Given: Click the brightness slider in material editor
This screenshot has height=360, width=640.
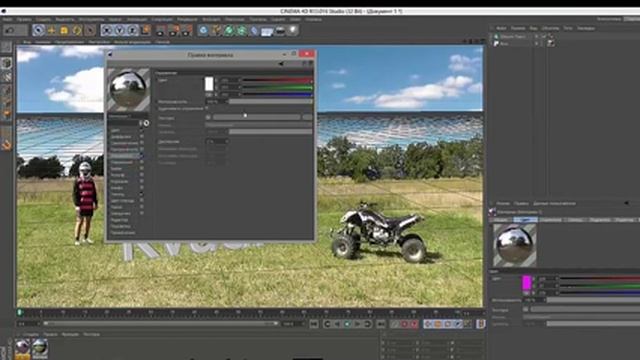Looking at the screenshot, I should (x=271, y=101).
